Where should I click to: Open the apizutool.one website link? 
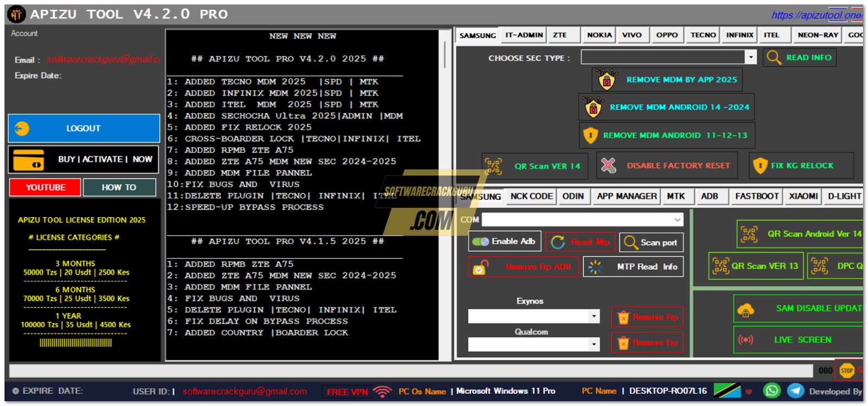[x=816, y=15]
